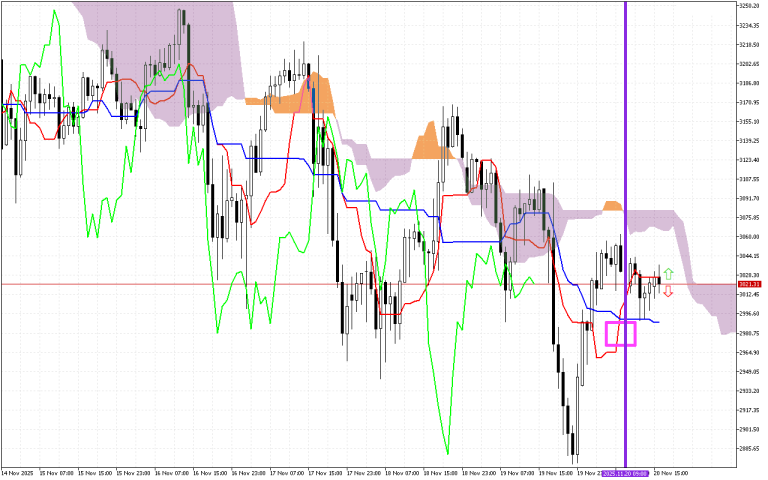768x480 pixels.
Task: Click the 3075.85 price axis label
Action: pyautogui.click(x=749, y=217)
